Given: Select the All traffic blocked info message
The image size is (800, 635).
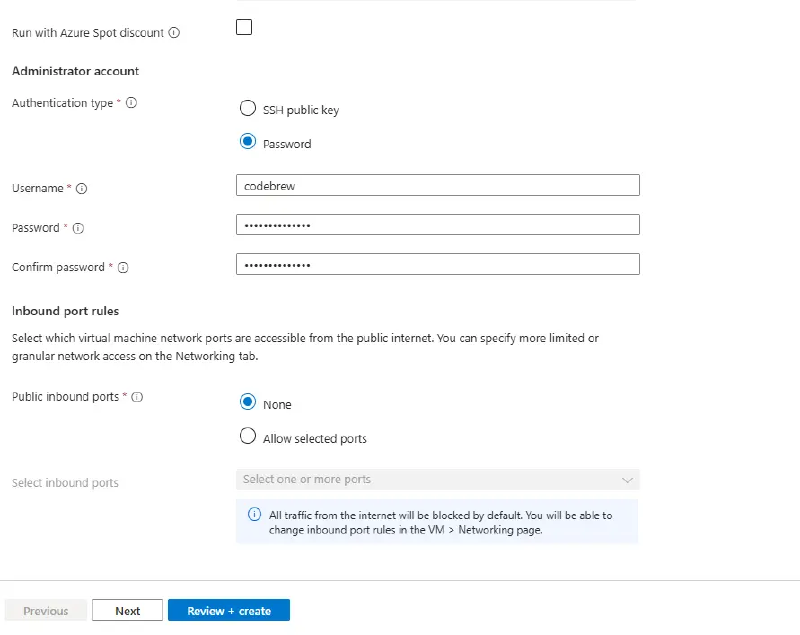Looking at the screenshot, I should coord(437,522).
